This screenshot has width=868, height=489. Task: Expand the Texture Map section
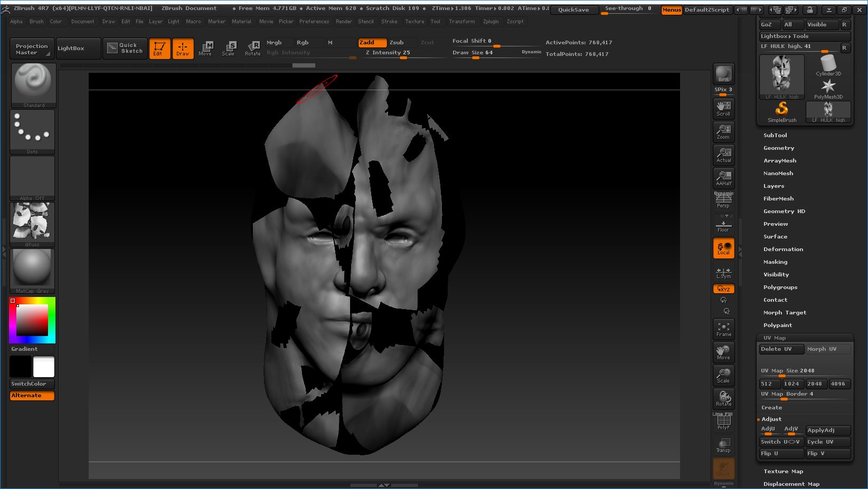[783, 472]
